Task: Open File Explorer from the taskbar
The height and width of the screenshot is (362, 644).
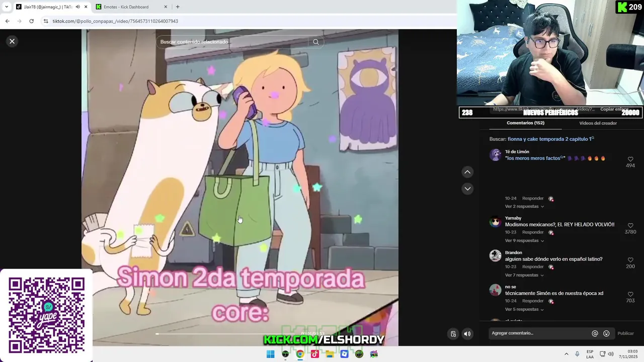Action: coord(330,354)
